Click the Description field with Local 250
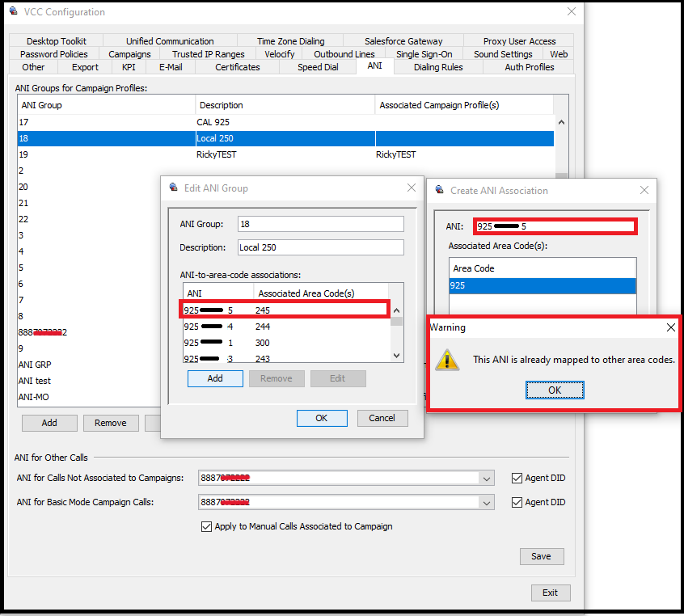This screenshot has height=616, width=684. (321, 247)
